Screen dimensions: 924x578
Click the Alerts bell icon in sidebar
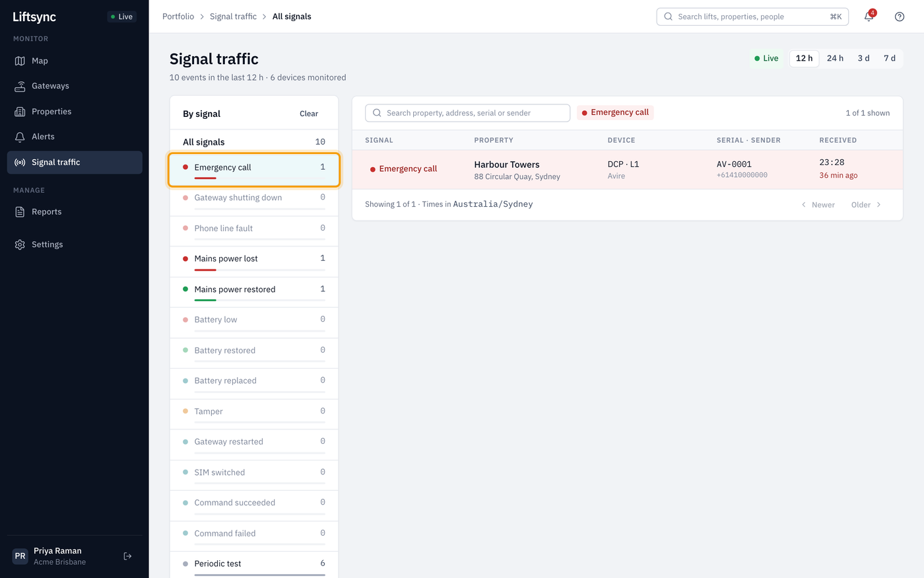20,137
